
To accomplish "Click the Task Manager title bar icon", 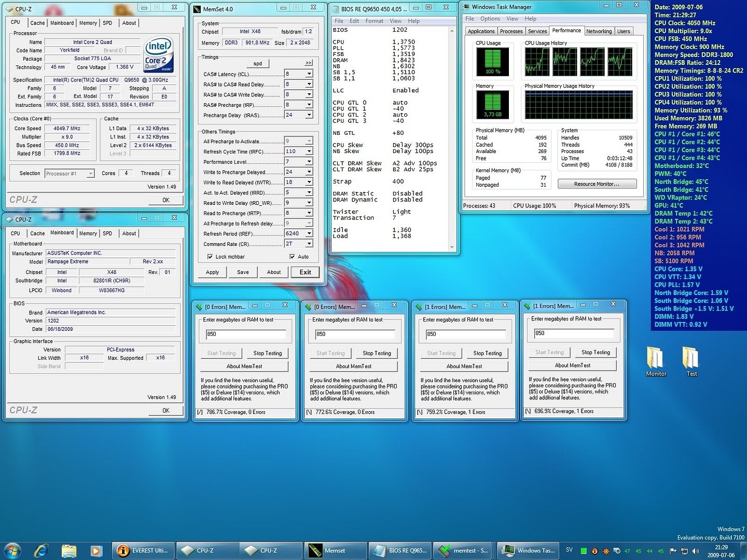I will [x=466, y=7].
